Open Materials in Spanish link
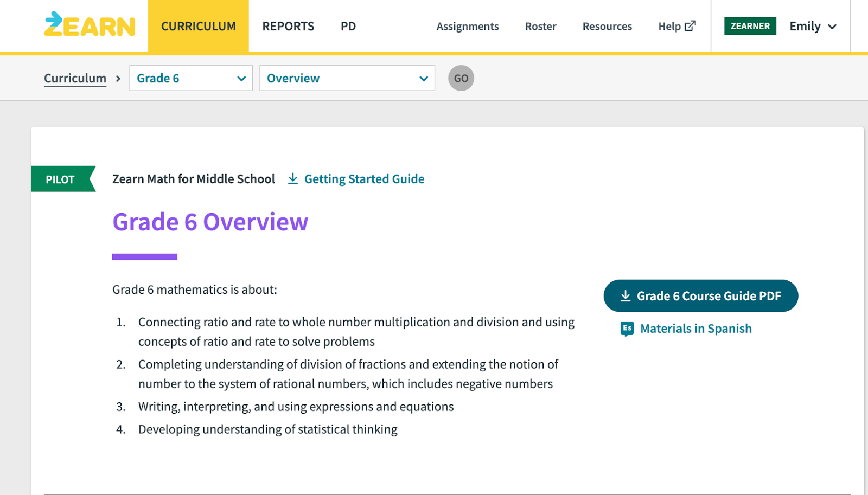 696,329
